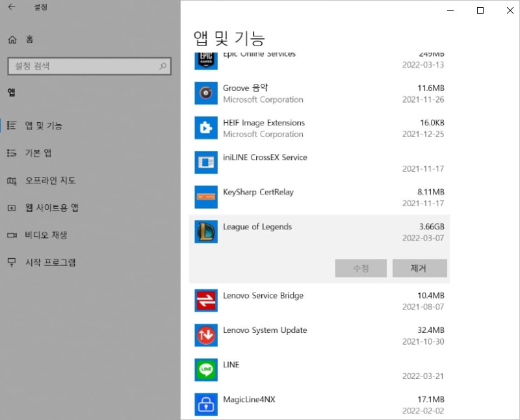Click the disabled 수정 button
Viewport: 520px width, 420px height.
(361, 268)
